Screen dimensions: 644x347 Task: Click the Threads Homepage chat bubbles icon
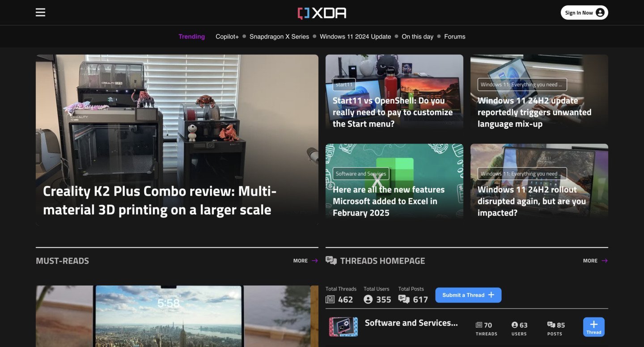331,261
